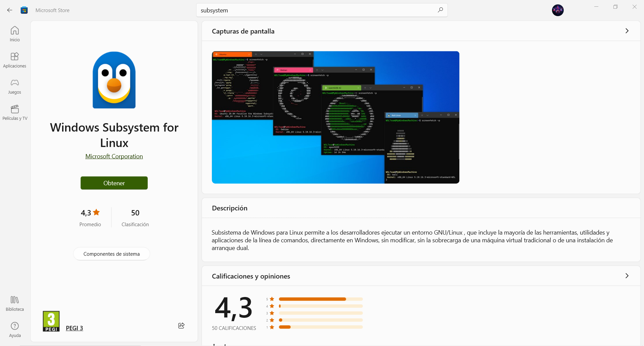Click the 50 CALIFICACIONES label
The width and height of the screenshot is (644, 346).
(234, 328)
